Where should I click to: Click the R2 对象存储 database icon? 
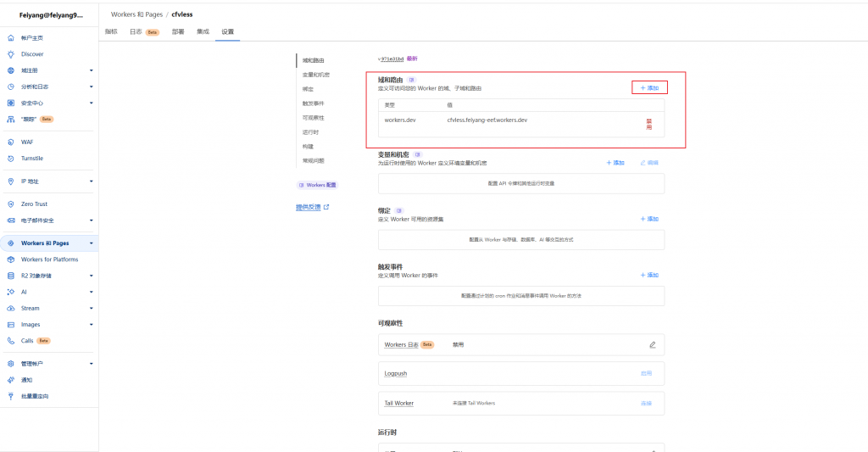point(10,276)
